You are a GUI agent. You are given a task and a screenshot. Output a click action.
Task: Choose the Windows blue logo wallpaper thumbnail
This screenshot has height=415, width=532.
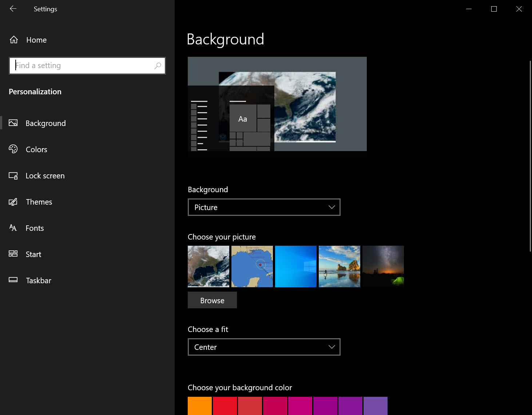(295, 266)
